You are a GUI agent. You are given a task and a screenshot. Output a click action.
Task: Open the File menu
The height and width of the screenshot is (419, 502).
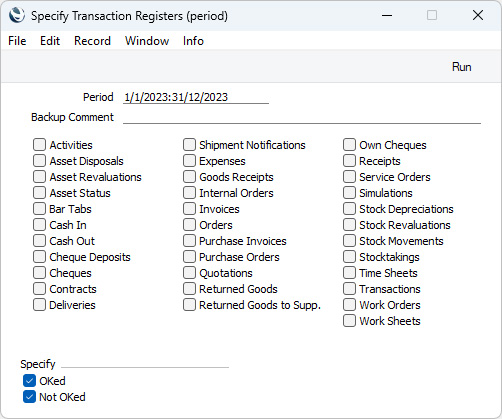[x=17, y=41]
